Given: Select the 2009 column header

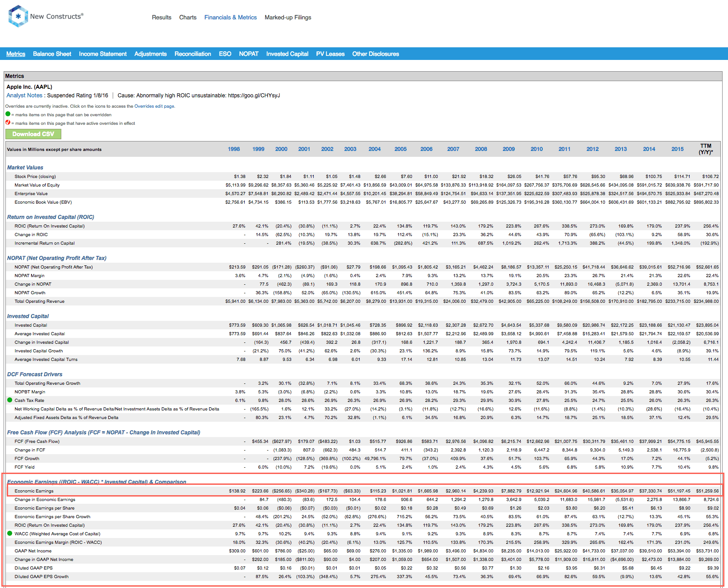Looking at the screenshot, I should click(509, 149).
